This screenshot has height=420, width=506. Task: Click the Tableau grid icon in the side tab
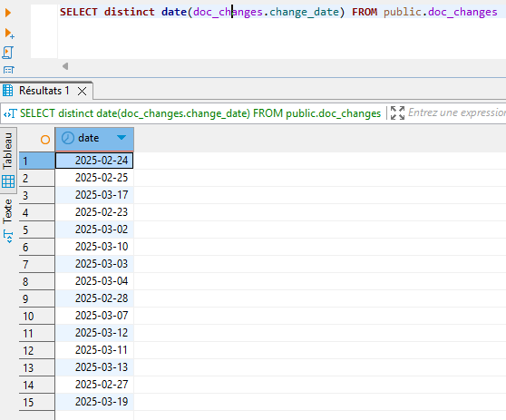[8, 181]
